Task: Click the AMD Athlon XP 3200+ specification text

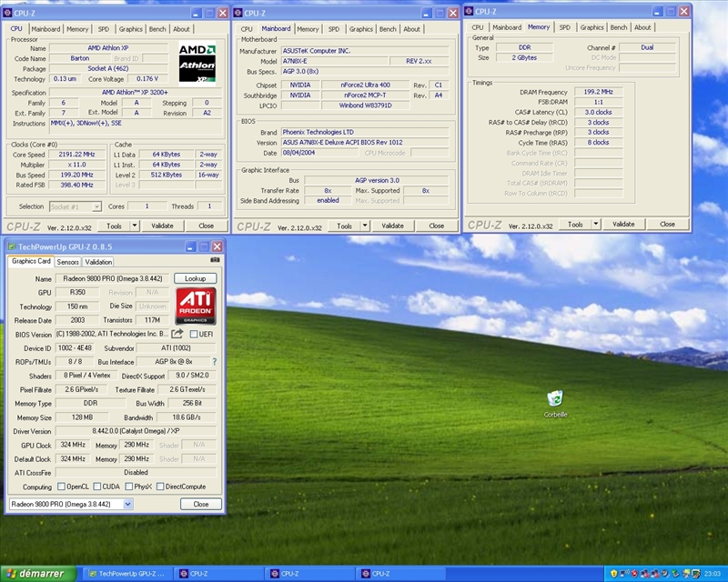Action: coord(135,93)
